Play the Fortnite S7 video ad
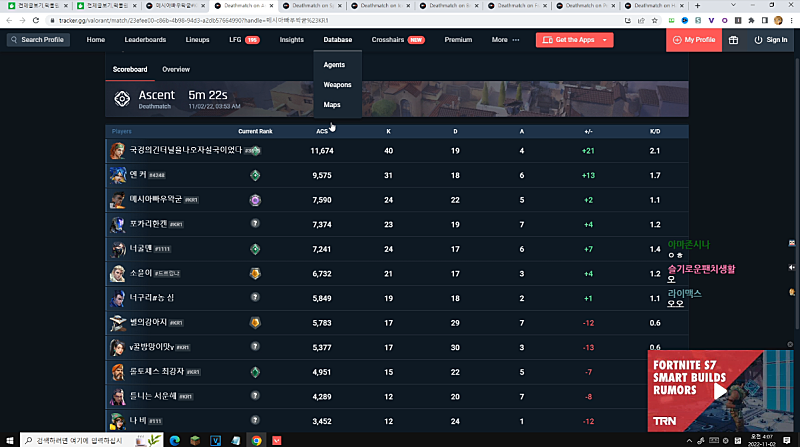The width and height of the screenshot is (800, 447). 720,391
